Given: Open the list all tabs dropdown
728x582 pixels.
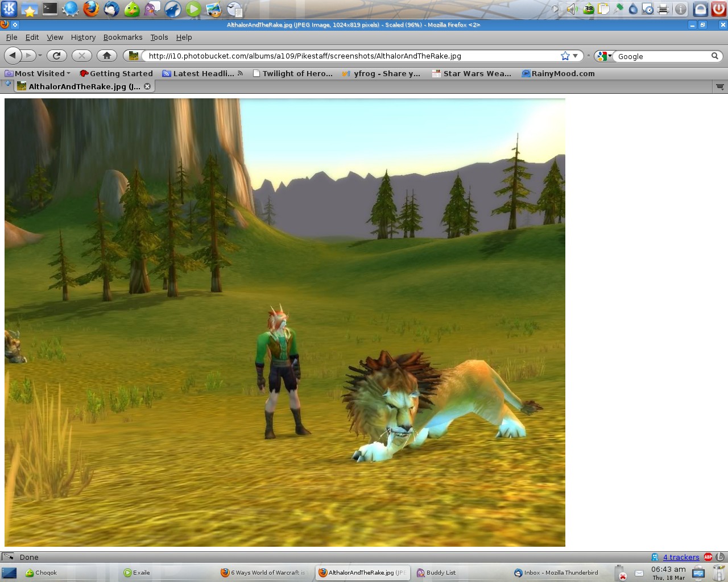Looking at the screenshot, I should coord(720,86).
